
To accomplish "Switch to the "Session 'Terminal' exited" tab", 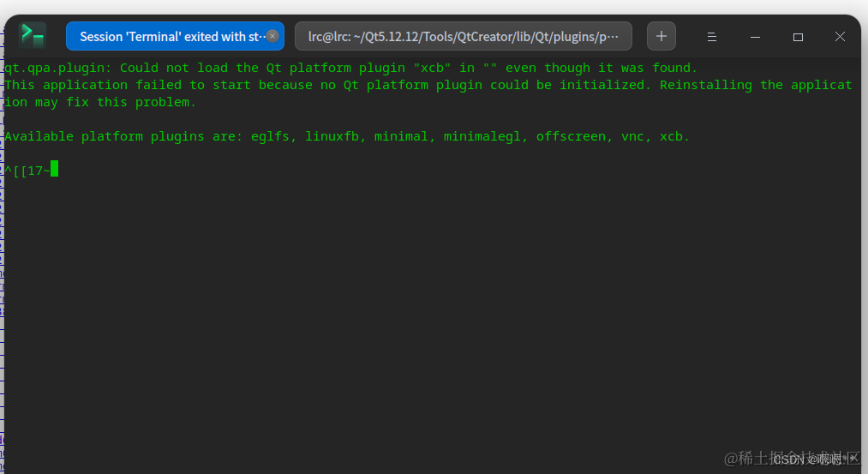I will (175, 36).
